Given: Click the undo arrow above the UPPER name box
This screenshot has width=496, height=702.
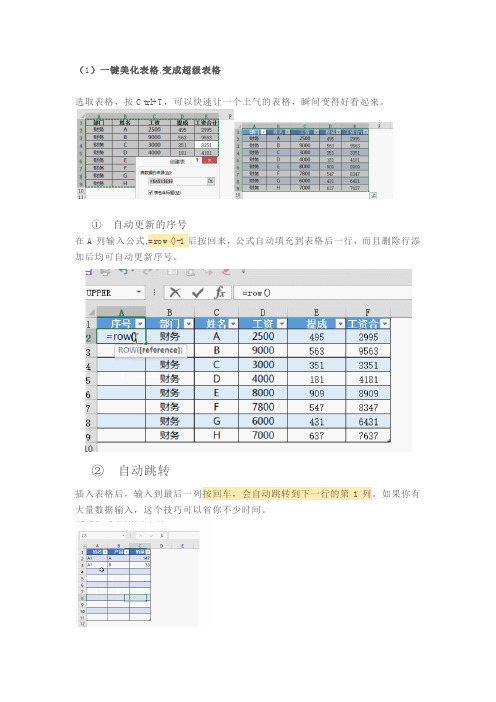Looking at the screenshot, I should (124, 271).
